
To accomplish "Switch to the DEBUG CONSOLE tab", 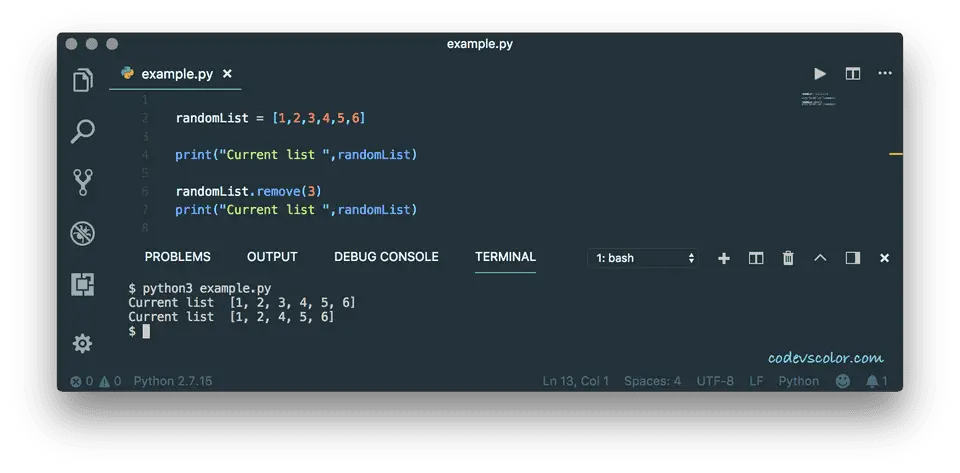I will [386, 257].
